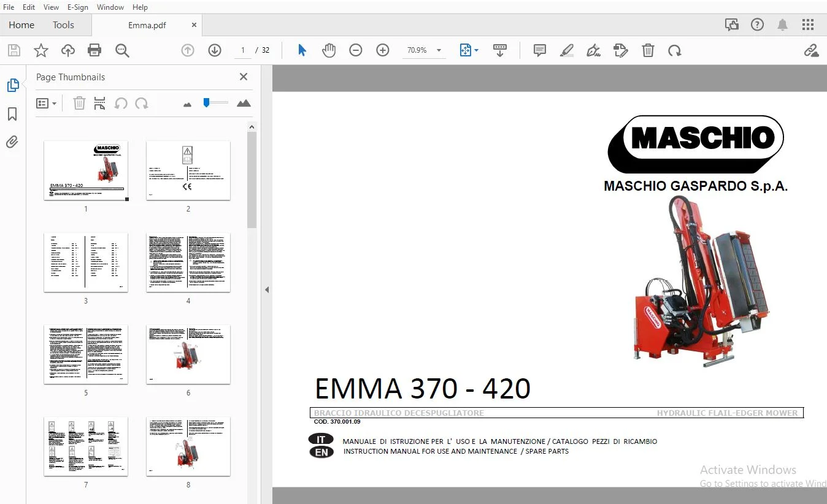Open the Edit menu

click(x=29, y=7)
